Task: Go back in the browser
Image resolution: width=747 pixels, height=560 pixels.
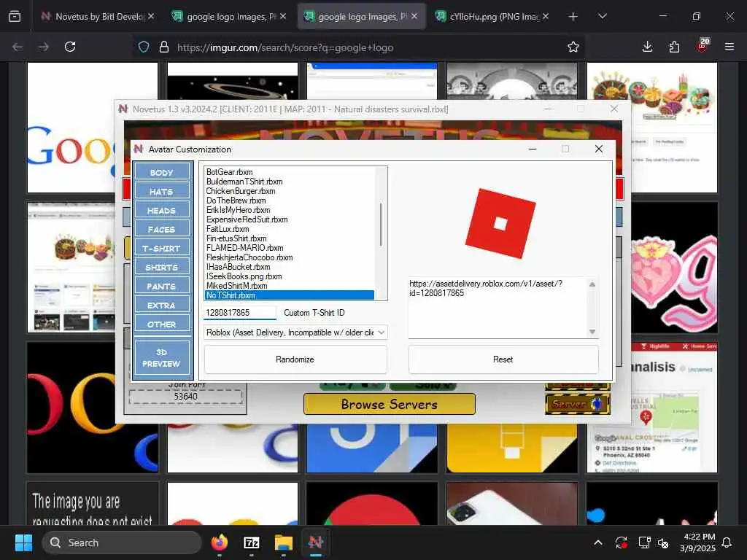Action: 18,47
